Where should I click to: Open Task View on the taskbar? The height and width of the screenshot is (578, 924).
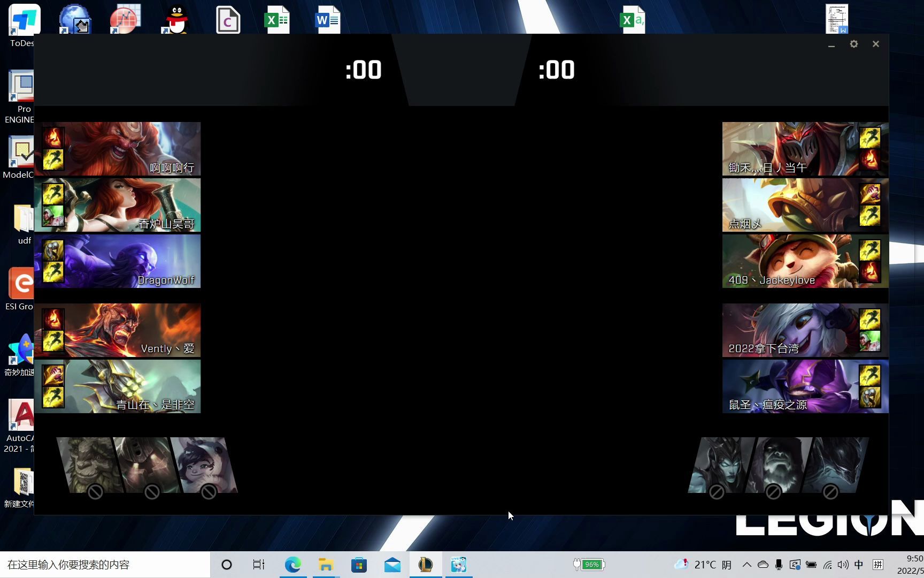click(x=259, y=565)
